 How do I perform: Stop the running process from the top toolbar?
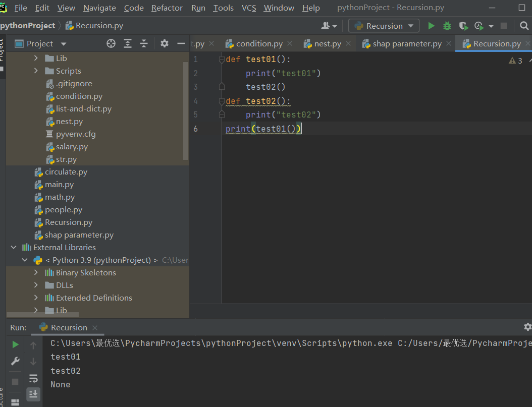(504, 26)
